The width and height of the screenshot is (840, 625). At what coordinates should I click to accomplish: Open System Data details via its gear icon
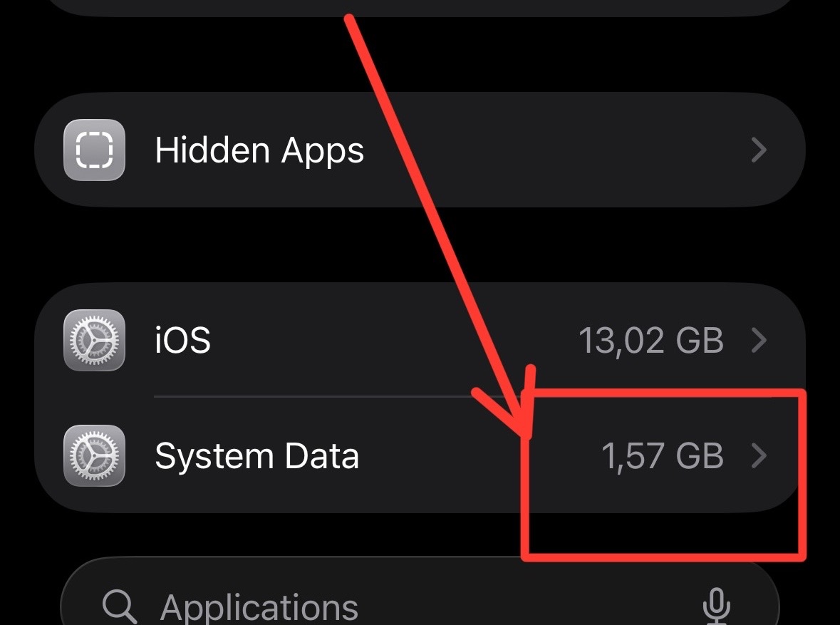coord(95,455)
